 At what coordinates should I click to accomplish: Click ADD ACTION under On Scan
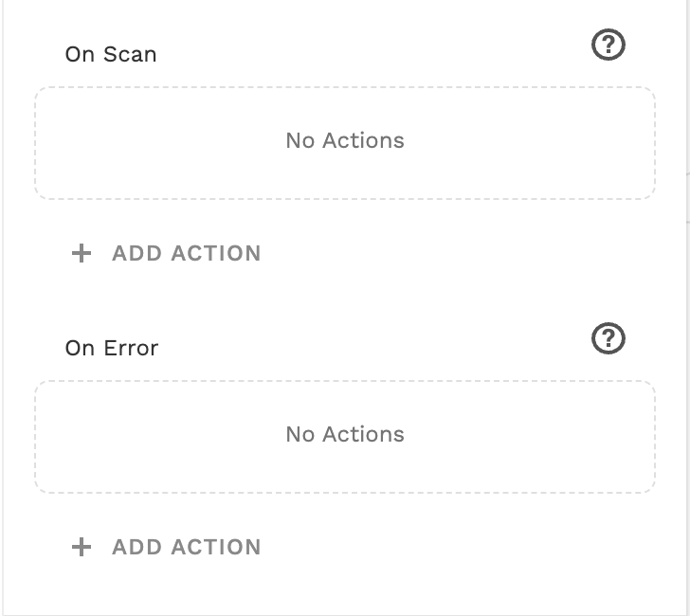point(186,253)
